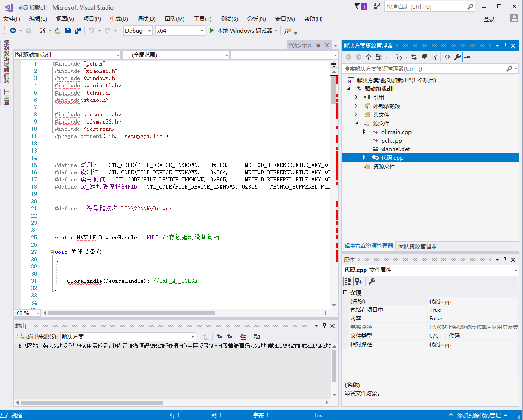Open the x64 platform dropdown
Screen dimensions: 523x420
180,31
